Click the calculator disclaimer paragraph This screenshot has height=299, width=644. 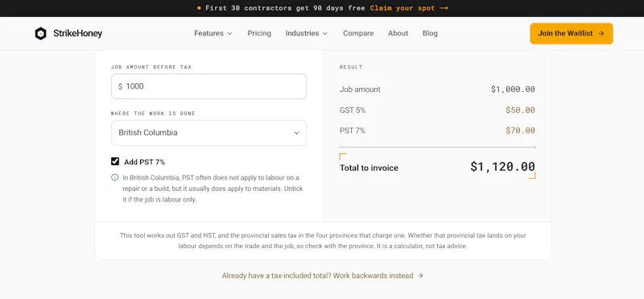point(323,241)
